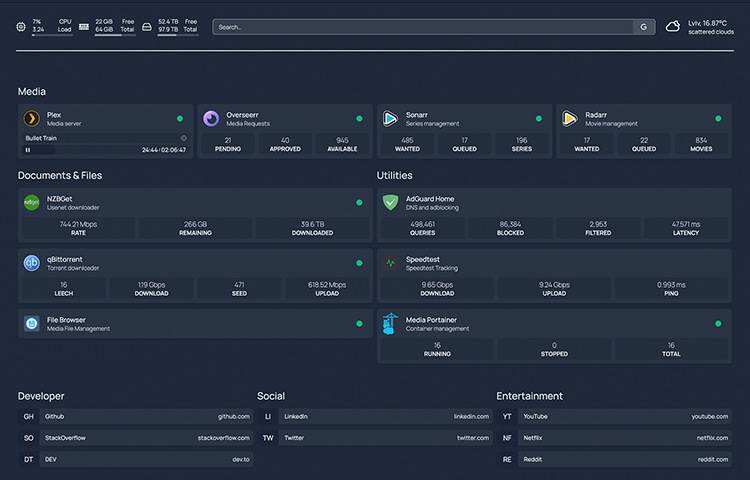Collapse the Media section heading
Image resolution: width=750 pixels, height=480 pixels.
[x=32, y=92]
